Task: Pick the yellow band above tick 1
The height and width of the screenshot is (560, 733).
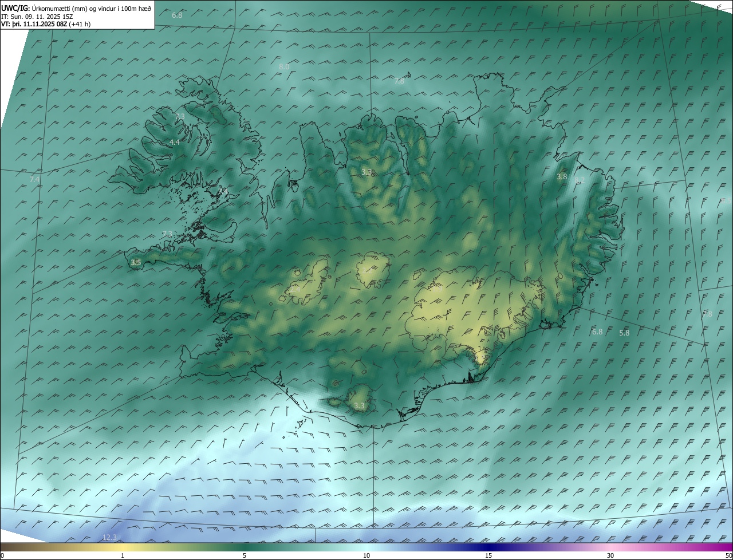Action: click(x=123, y=547)
